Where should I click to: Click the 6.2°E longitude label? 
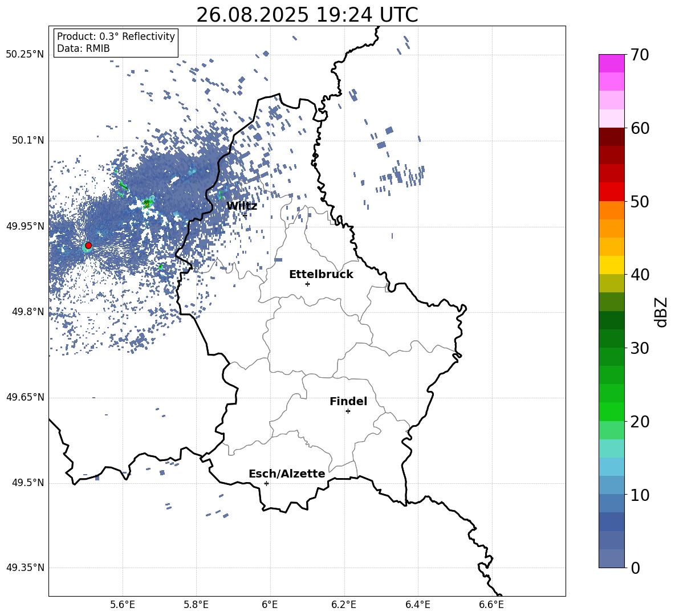click(344, 605)
